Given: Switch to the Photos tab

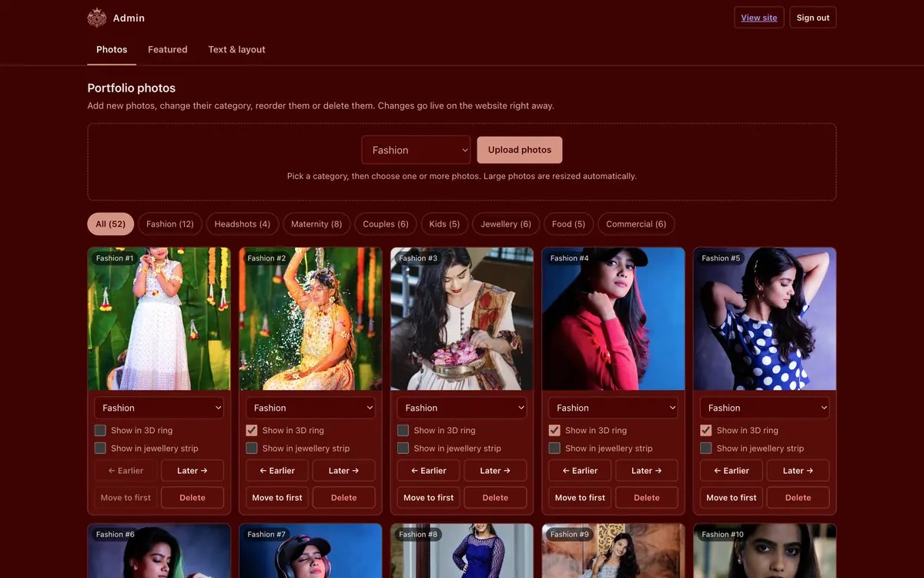Looking at the screenshot, I should click(x=112, y=49).
